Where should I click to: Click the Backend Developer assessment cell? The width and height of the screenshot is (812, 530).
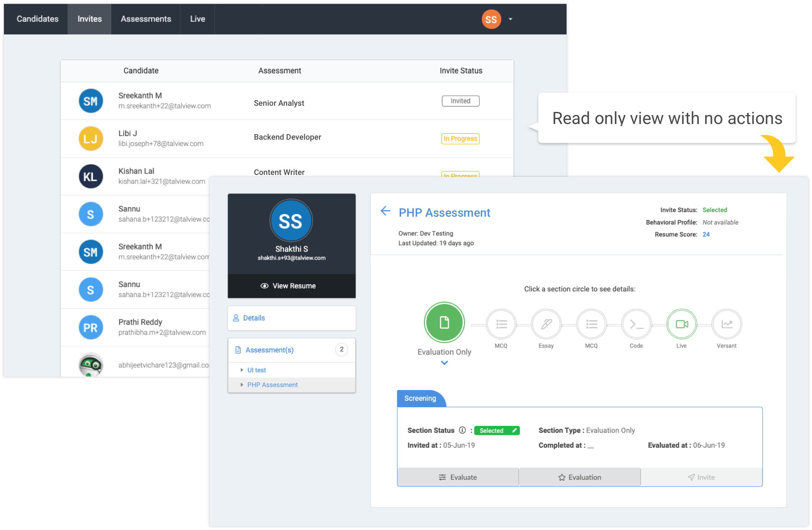point(287,137)
